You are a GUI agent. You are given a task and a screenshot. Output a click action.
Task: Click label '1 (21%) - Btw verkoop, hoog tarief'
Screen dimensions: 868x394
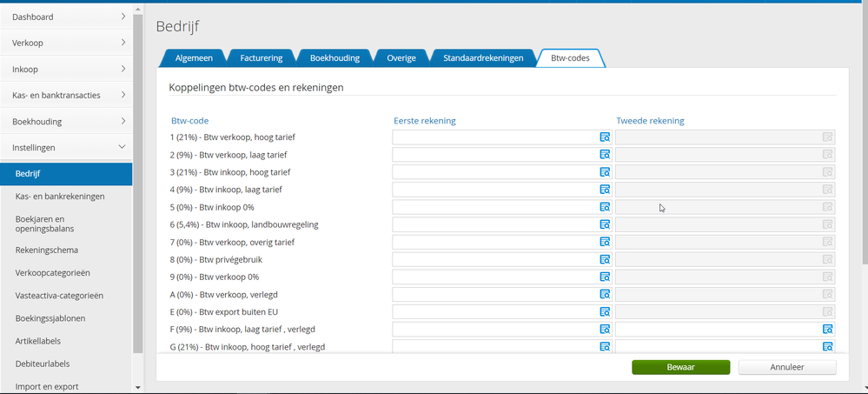[x=233, y=137]
